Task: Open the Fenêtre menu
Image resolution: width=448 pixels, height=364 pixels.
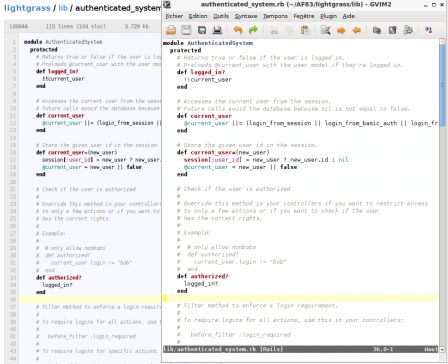Action: pos(304,16)
